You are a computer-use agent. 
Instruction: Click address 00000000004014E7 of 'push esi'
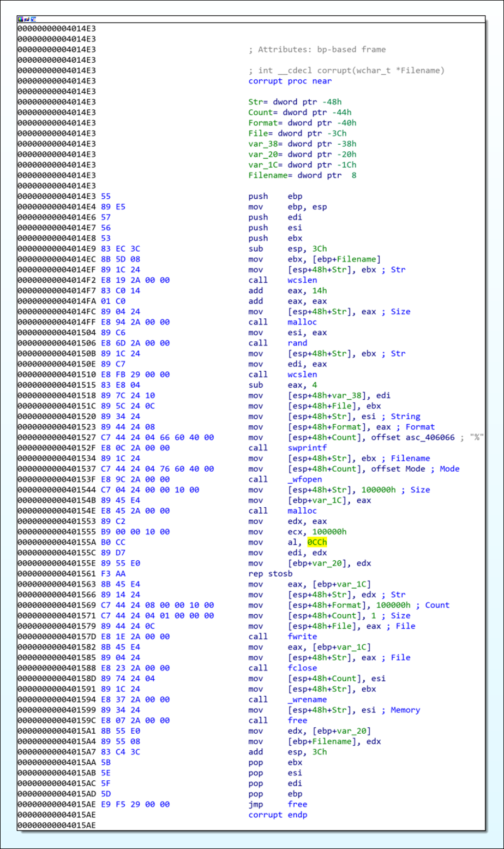point(57,228)
